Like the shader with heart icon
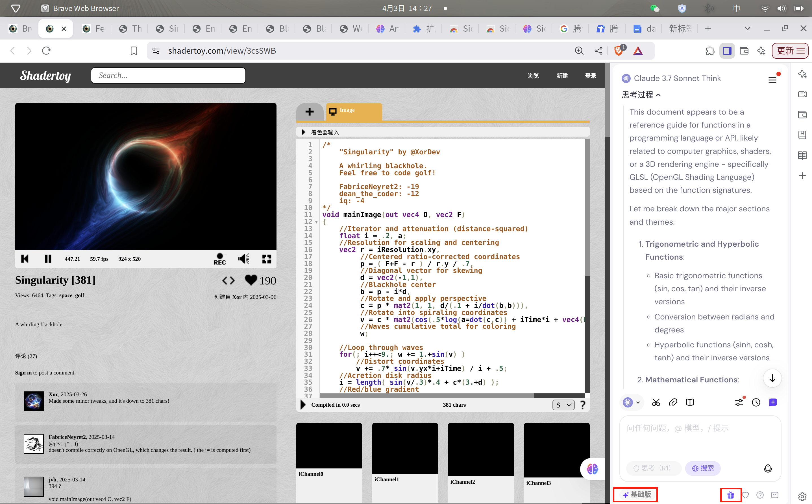Image resolution: width=812 pixels, height=504 pixels. pyautogui.click(x=251, y=280)
